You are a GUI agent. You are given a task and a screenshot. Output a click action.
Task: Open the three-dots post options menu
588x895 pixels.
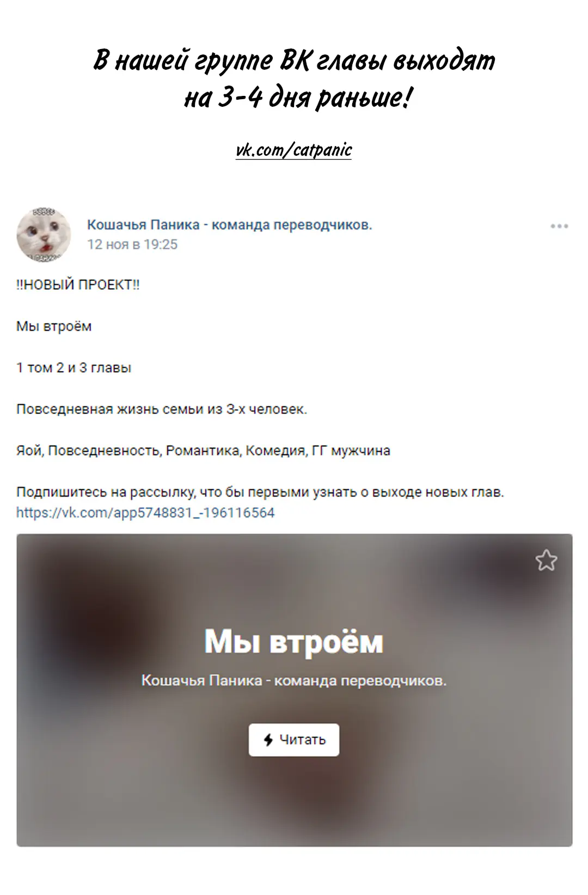[x=559, y=226]
